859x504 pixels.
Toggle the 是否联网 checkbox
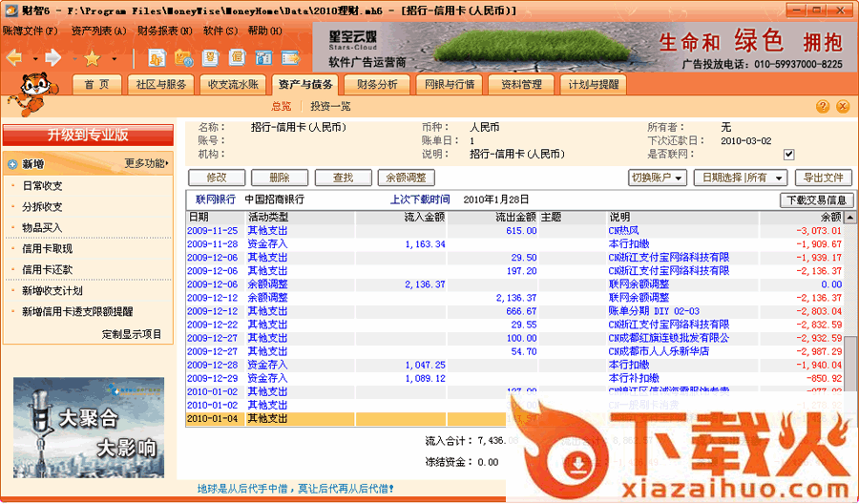tap(789, 155)
